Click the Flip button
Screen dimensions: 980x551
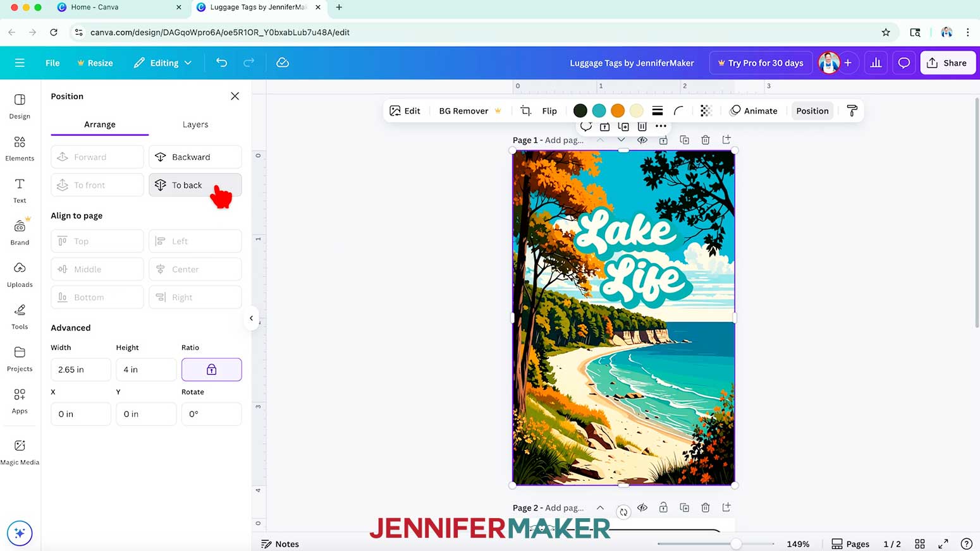pyautogui.click(x=549, y=111)
